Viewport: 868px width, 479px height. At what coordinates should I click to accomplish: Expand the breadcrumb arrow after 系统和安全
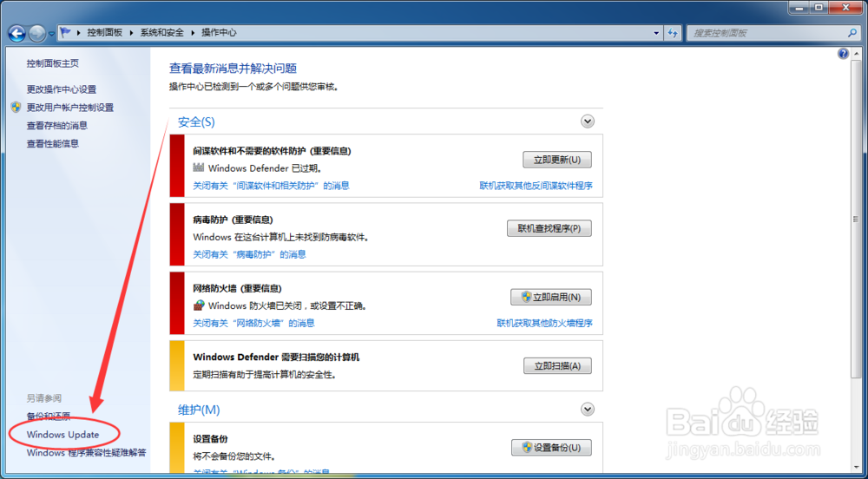(x=194, y=33)
